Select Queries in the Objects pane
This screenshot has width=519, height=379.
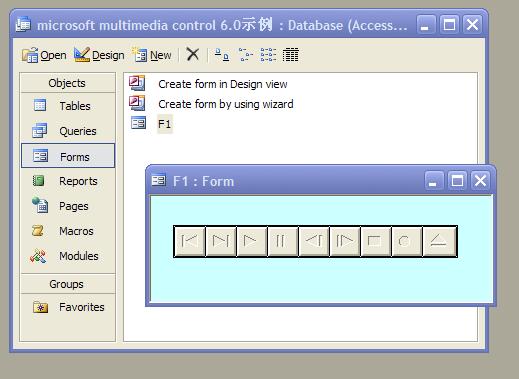pos(68,131)
